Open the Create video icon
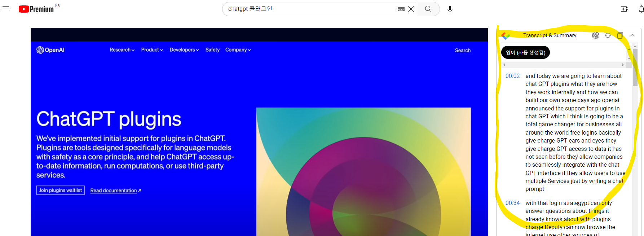 pyautogui.click(x=625, y=9)
